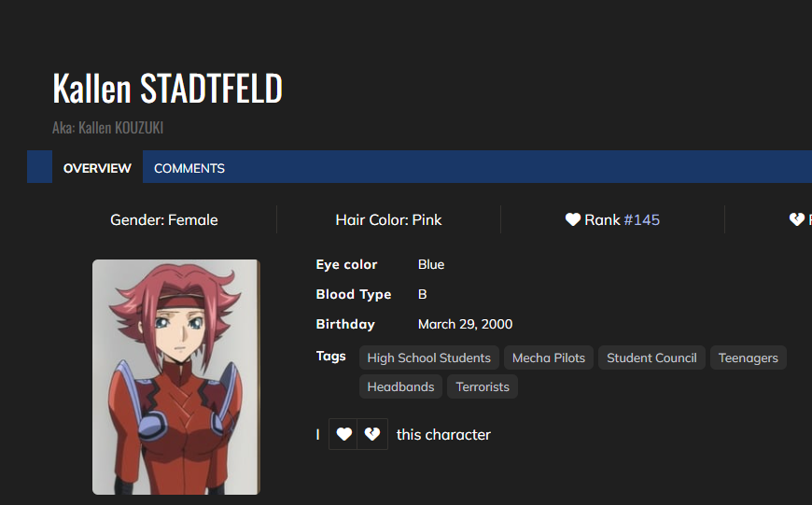Click the broken heart icon right of Rank #145
Viewport: 812px width, 505px height.
pyautogui.click(x=796, y=220)
